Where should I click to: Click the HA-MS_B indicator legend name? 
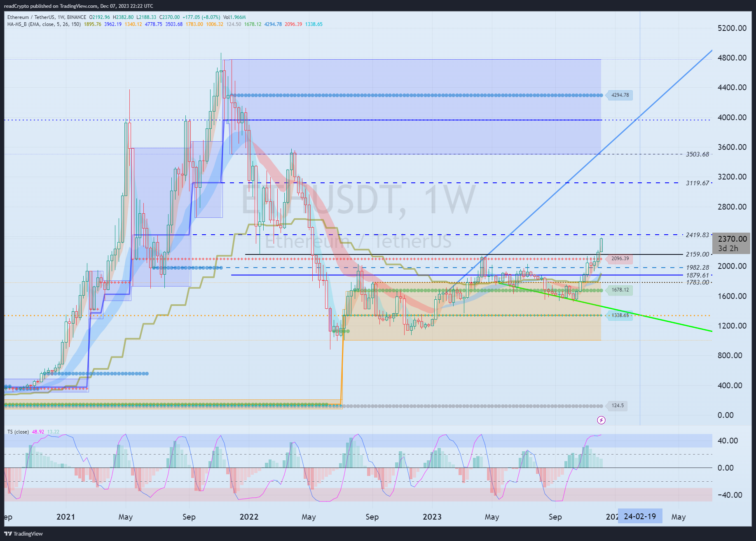pos(44,24)
